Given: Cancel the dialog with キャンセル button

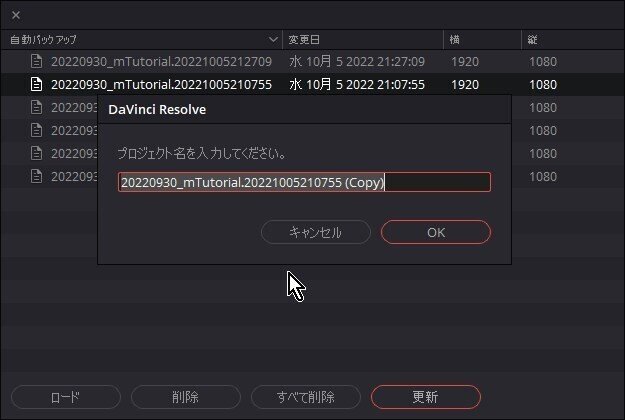Looking at the screenshot, I should [316, 232].
